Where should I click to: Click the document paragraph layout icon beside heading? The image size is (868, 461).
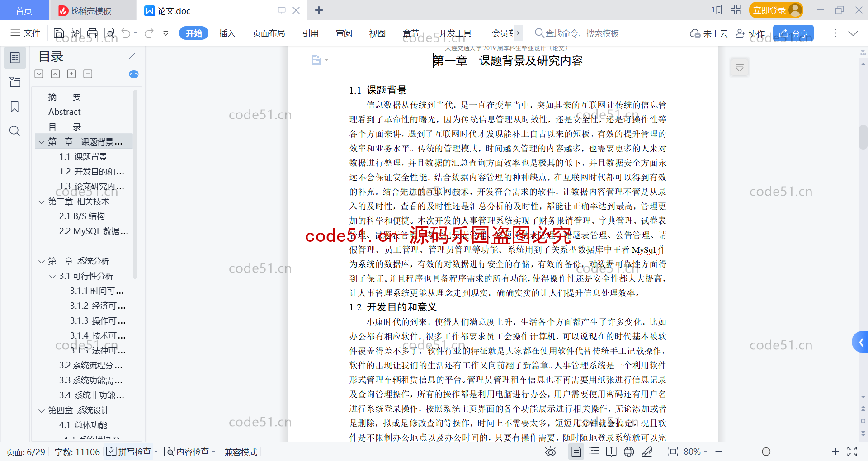click(320, 60)
